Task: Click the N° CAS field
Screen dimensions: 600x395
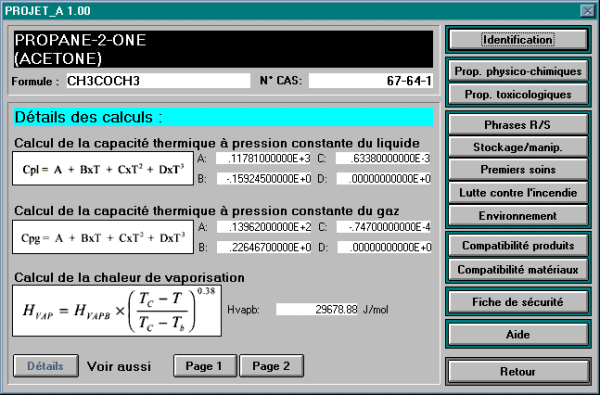Action: tap(371, 81)
